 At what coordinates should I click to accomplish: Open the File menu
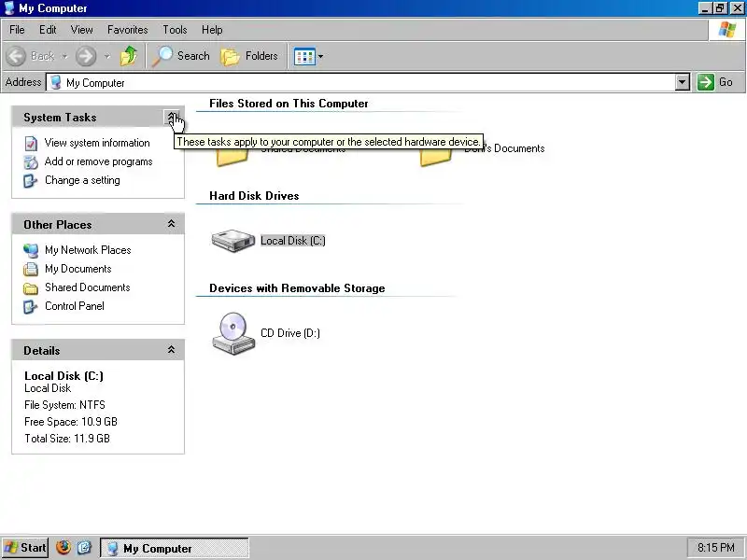click(x=17, y=30)
